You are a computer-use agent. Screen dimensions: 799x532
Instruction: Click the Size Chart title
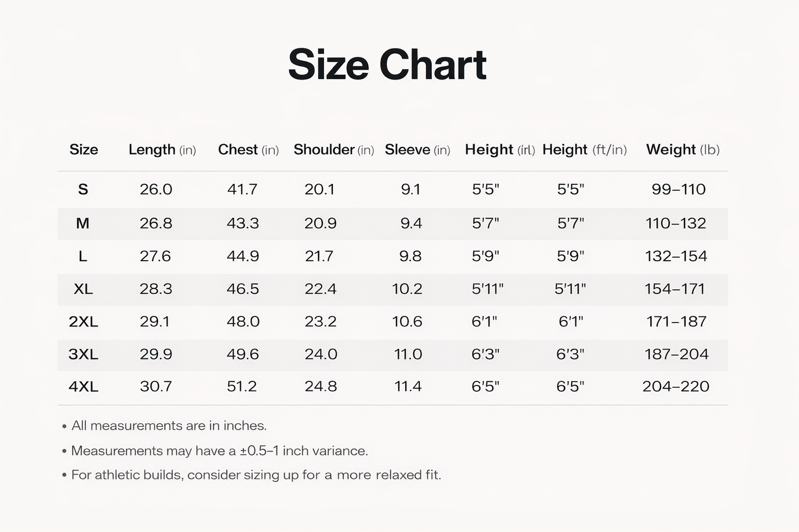387,65
